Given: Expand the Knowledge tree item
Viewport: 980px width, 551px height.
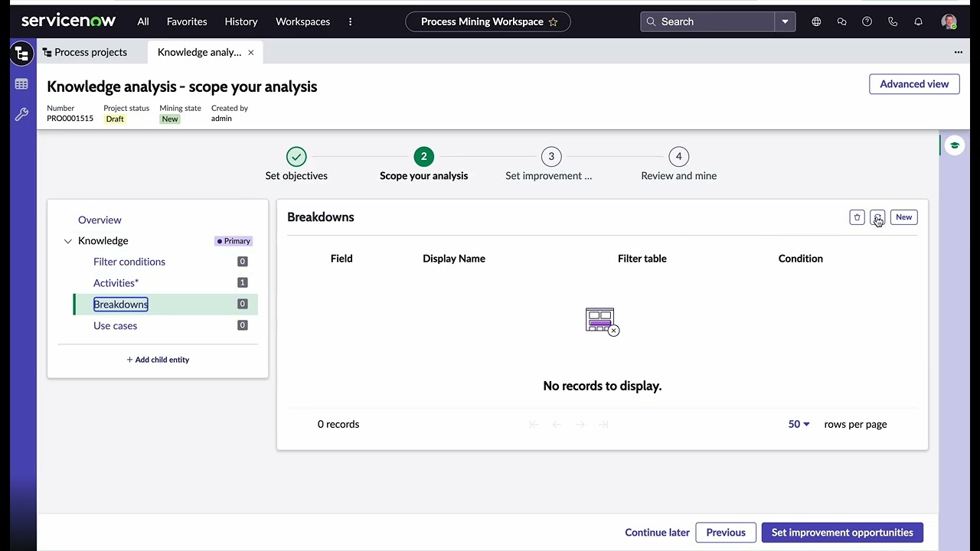Looking at the screenshot, I should click(x=67, y=240).
